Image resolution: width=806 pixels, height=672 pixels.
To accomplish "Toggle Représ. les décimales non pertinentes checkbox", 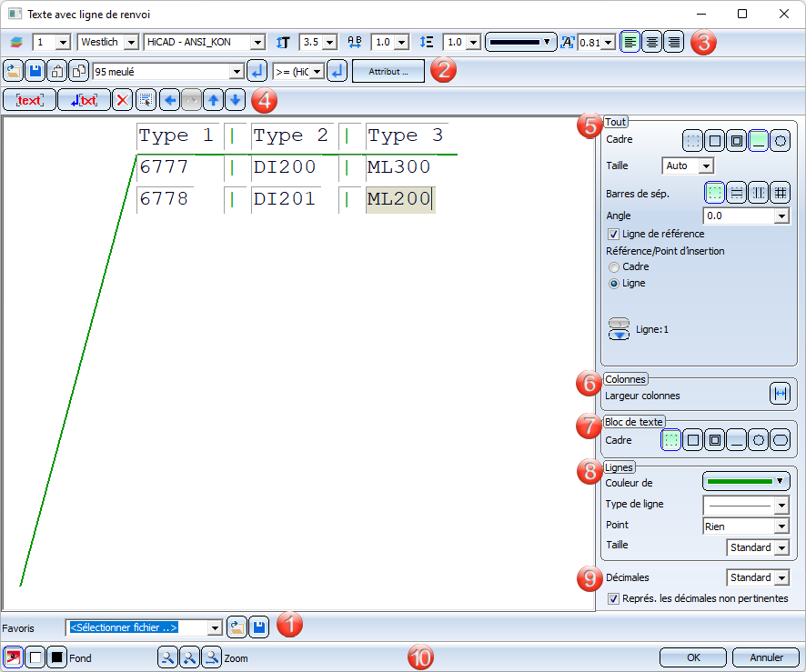I will 614,598.
